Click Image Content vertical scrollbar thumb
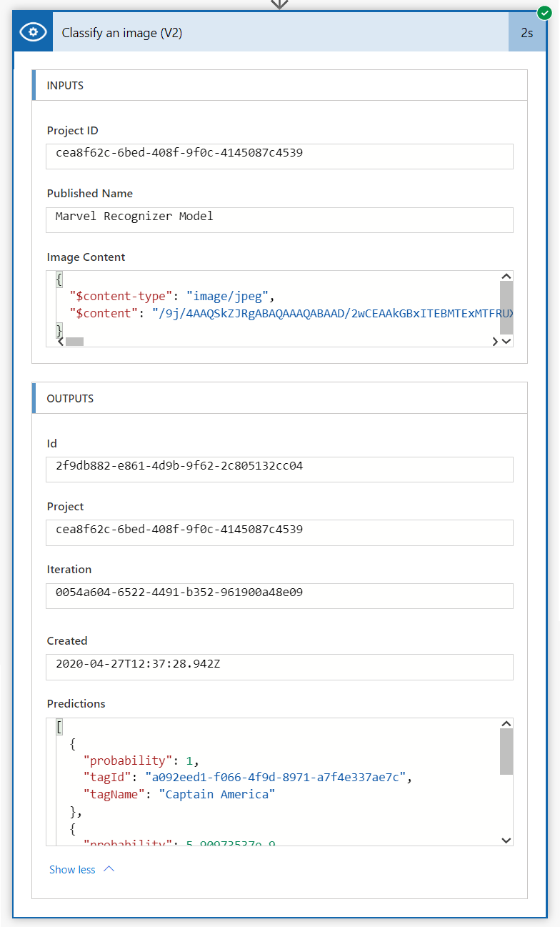Image resolution: width=560 pixels, height=927 pixels. click(x=506, y=307)
